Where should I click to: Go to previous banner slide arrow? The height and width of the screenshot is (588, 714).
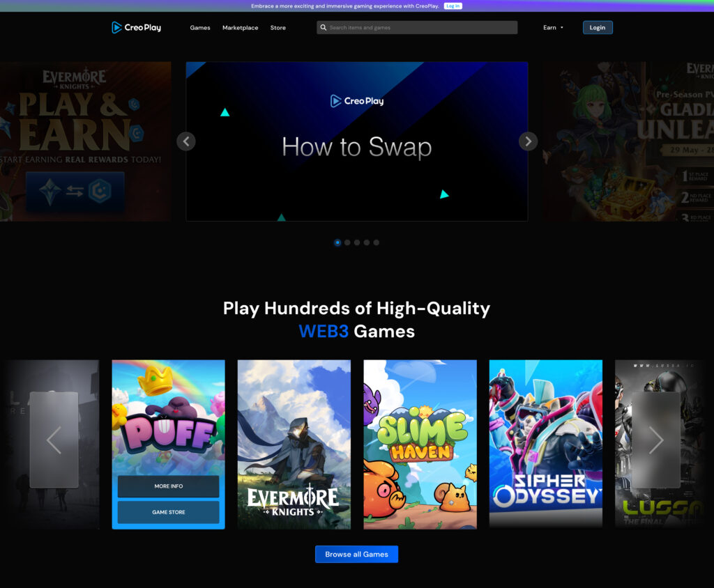(186, 141)
